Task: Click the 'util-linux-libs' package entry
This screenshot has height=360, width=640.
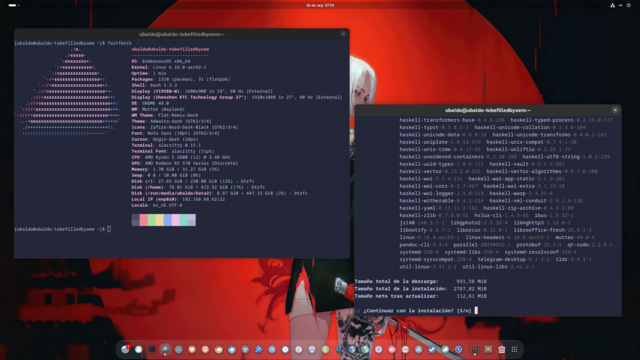Action: (x=498, y=267)
